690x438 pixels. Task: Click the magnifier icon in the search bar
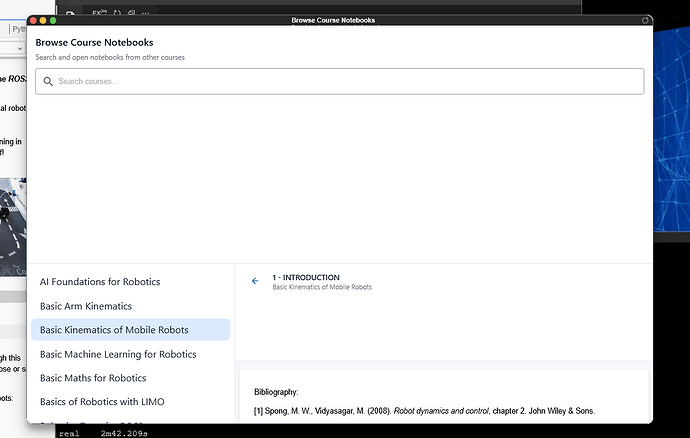point(48,81)
